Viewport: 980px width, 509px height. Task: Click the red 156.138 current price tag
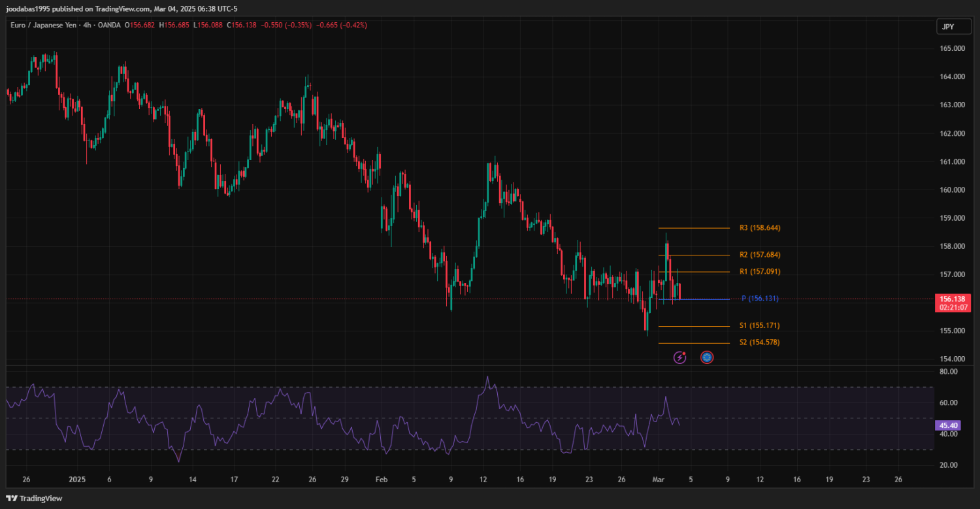[952, 299]
